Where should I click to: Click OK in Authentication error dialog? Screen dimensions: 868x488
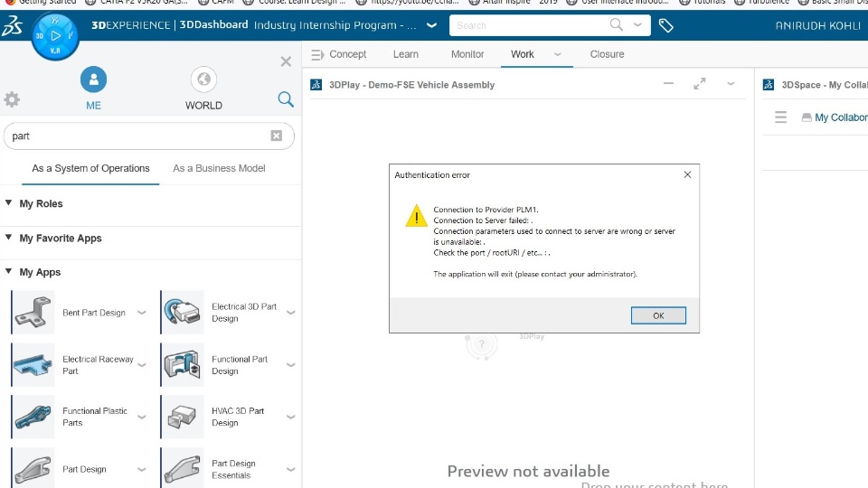[658, 315]
